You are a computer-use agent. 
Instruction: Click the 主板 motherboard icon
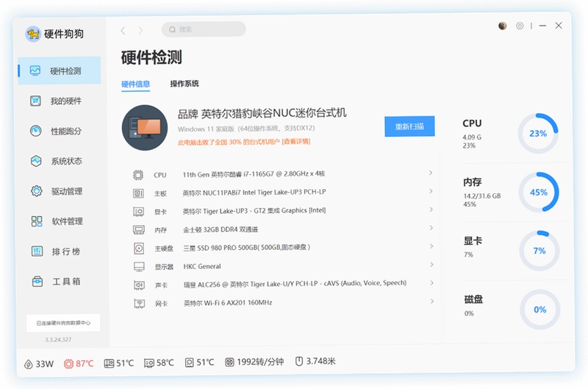138,193
